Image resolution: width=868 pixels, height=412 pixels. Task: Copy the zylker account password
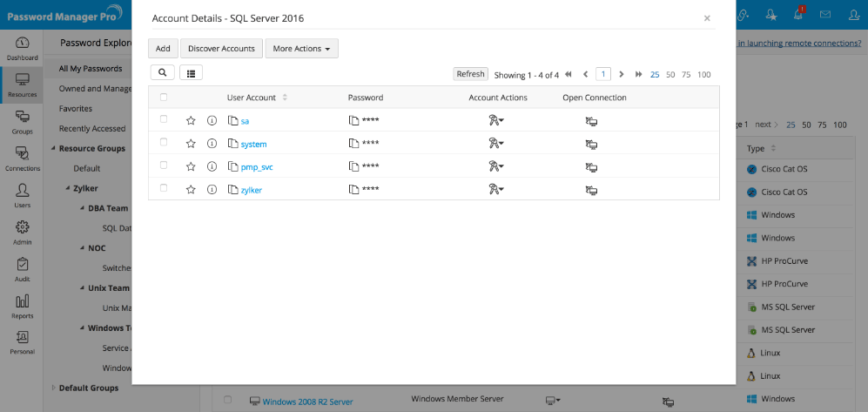point(353,189)
